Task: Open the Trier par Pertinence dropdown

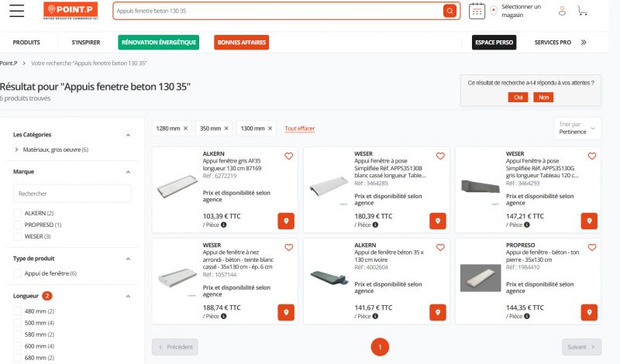Action: coord(578,128)
